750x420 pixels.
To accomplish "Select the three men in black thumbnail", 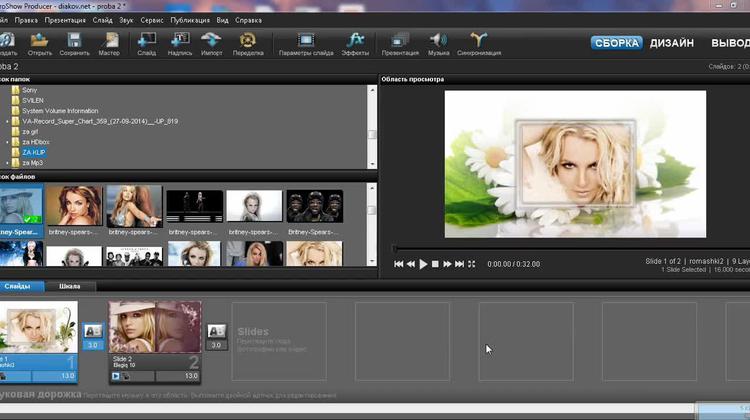I will (x=315, y=206).
